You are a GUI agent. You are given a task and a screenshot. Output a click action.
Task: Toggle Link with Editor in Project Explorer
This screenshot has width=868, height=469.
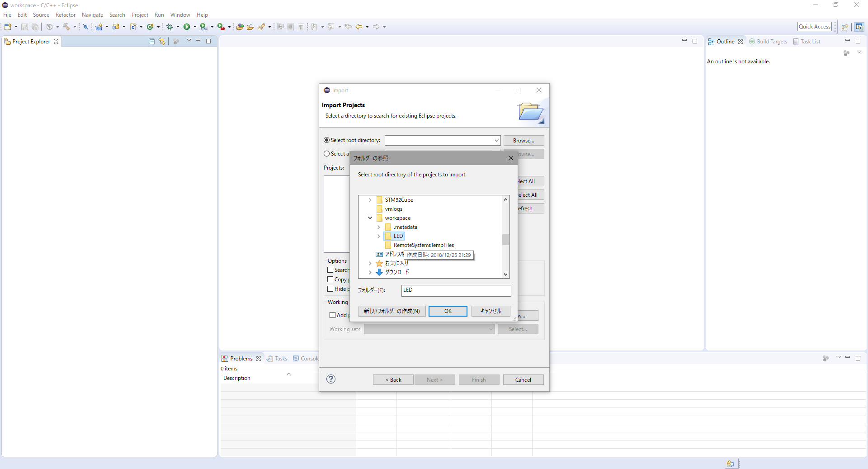(162, 41)
